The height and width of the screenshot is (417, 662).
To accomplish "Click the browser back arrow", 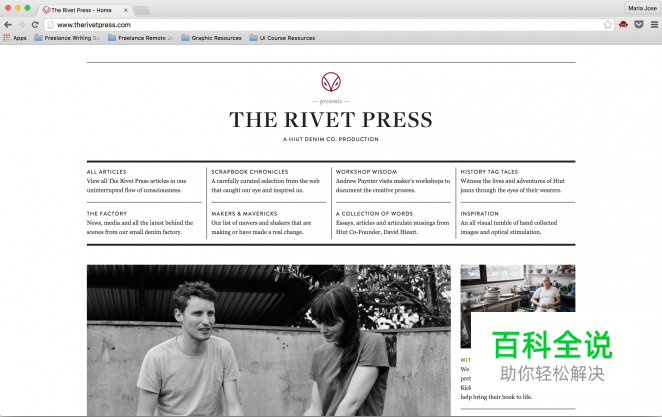I will tap(8, 24).
